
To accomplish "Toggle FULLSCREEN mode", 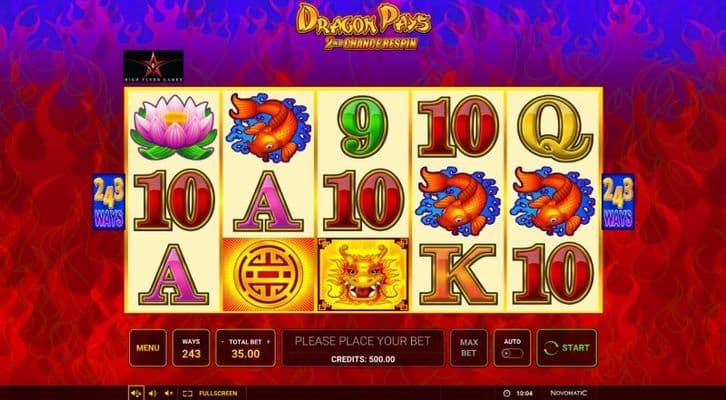I will (x=210, y=393).
